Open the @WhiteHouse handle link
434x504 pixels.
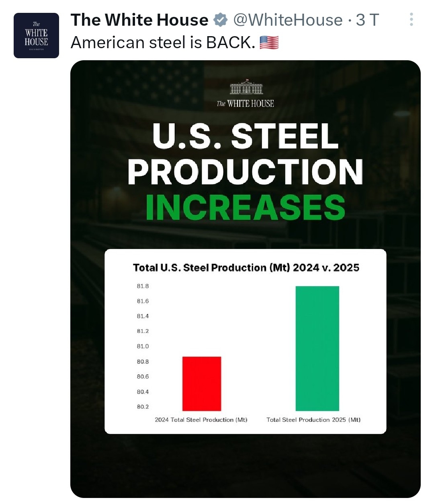pyautogui.click(x=288, y=20)
